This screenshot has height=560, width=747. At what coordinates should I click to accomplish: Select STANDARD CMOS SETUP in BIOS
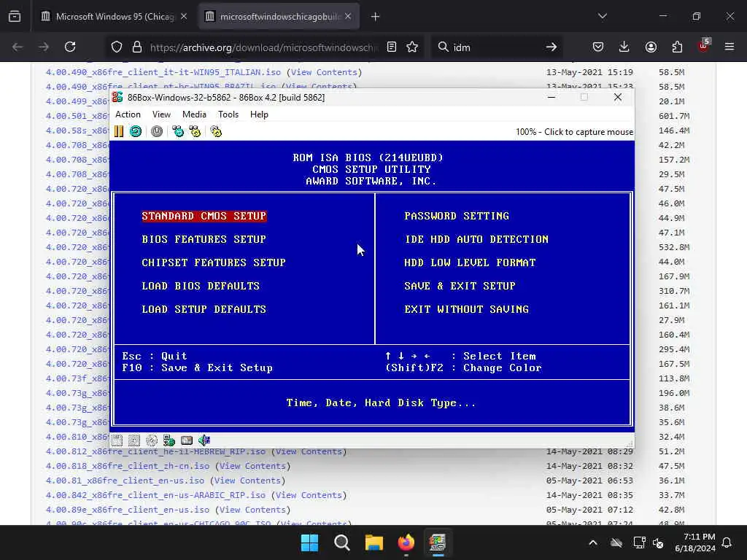tap(204, 216)
